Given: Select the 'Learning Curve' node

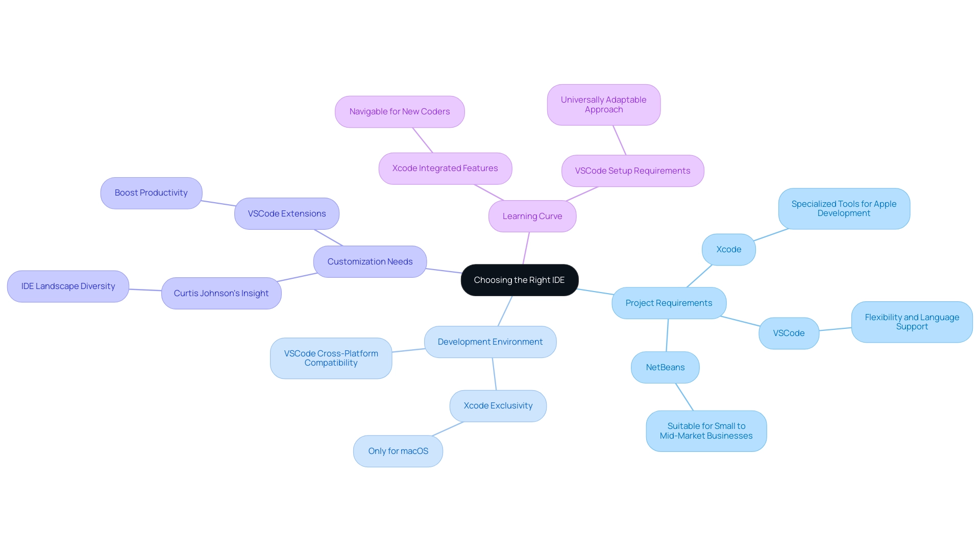Looking at the screenshot, I should click(532, 215).
